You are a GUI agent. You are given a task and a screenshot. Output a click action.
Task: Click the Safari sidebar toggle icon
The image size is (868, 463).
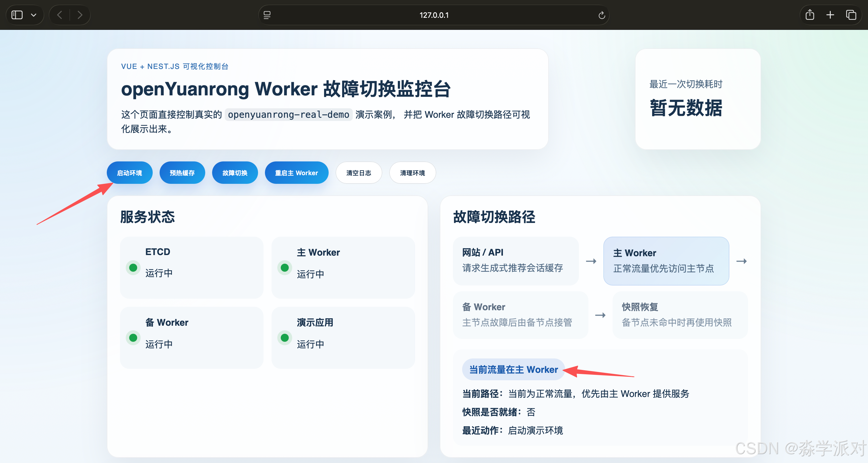(17, 15)
